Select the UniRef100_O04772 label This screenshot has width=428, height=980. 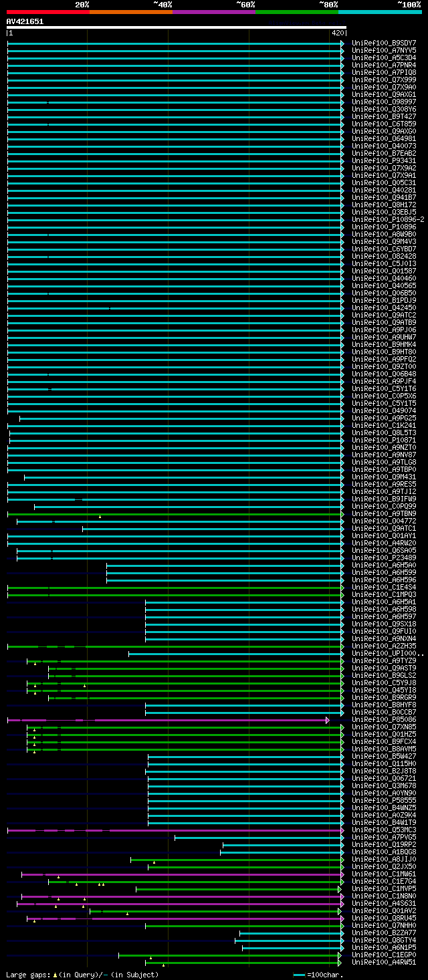pyautogui.click(x=384, y=521)
